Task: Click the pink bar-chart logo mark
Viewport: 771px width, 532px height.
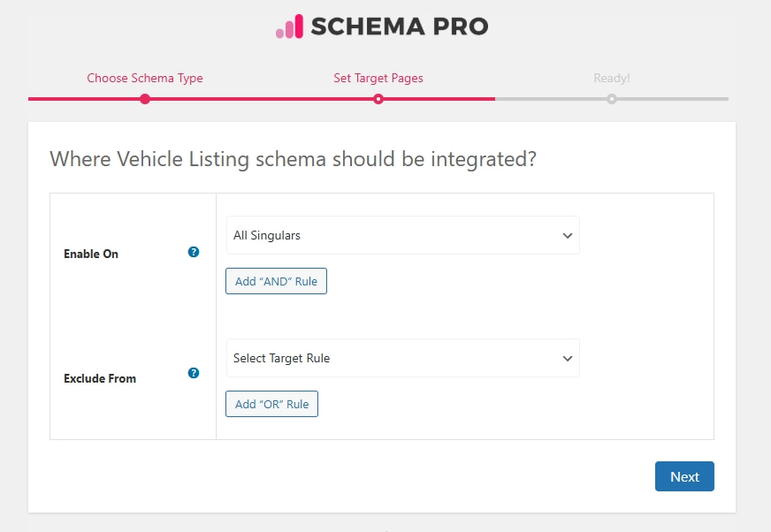Action: pyautogui.click(x=287, y=27)
